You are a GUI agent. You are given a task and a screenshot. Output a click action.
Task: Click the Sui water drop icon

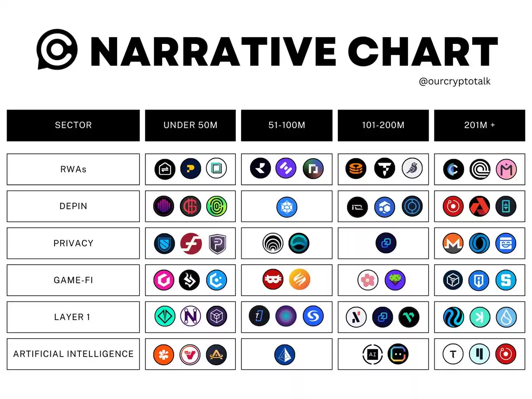coord(506,317)
